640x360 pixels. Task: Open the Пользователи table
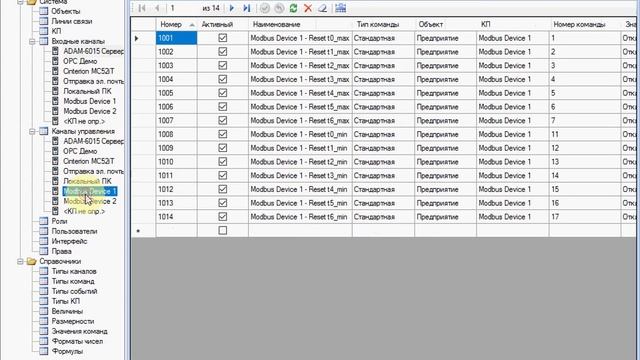pos(74,231)
